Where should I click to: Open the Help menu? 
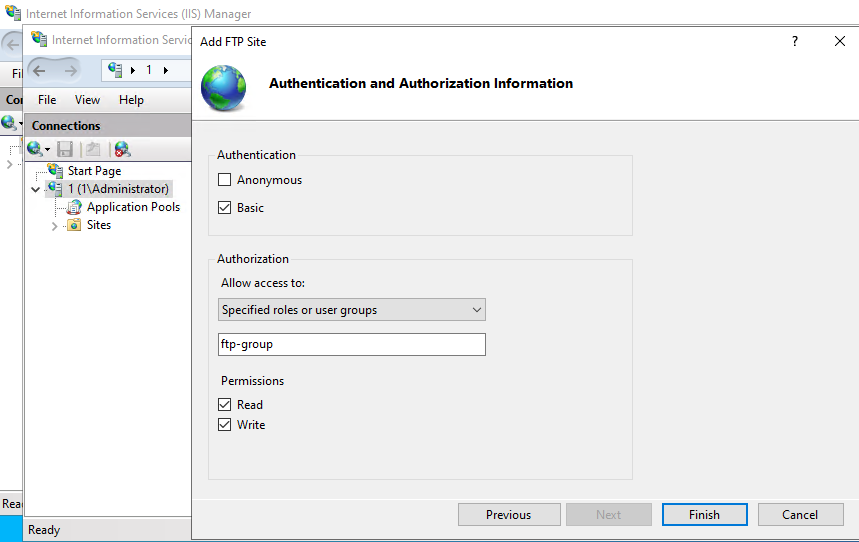pos(131,100)
